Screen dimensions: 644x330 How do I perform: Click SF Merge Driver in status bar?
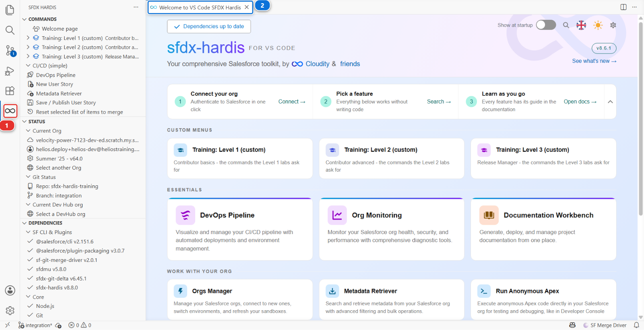click(x=605, y=325)
